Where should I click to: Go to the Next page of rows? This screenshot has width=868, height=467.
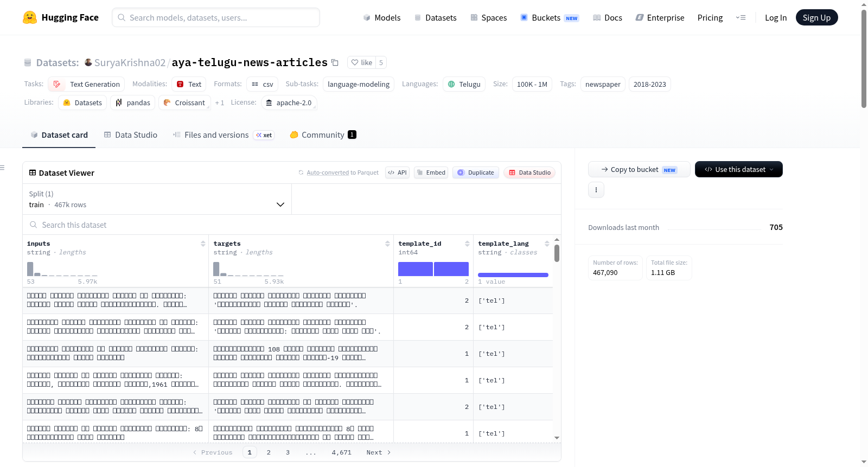379,452
